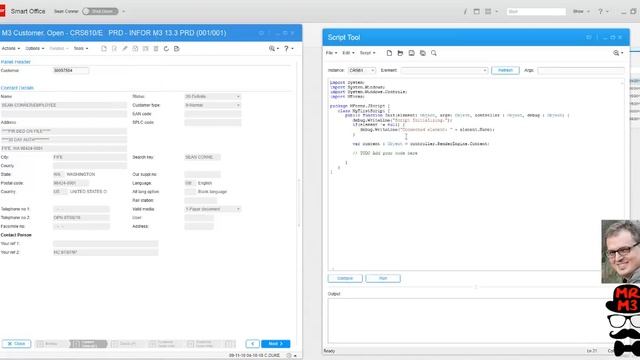
Task: Click the grid view icon in top bar
Action: [488, 11]
